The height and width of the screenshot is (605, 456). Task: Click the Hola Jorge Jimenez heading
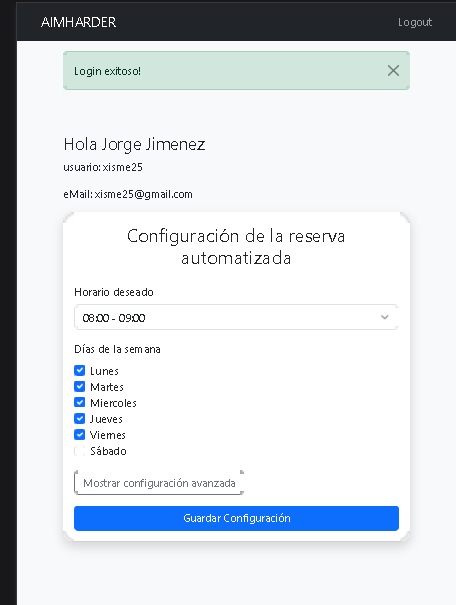(134, 145)
